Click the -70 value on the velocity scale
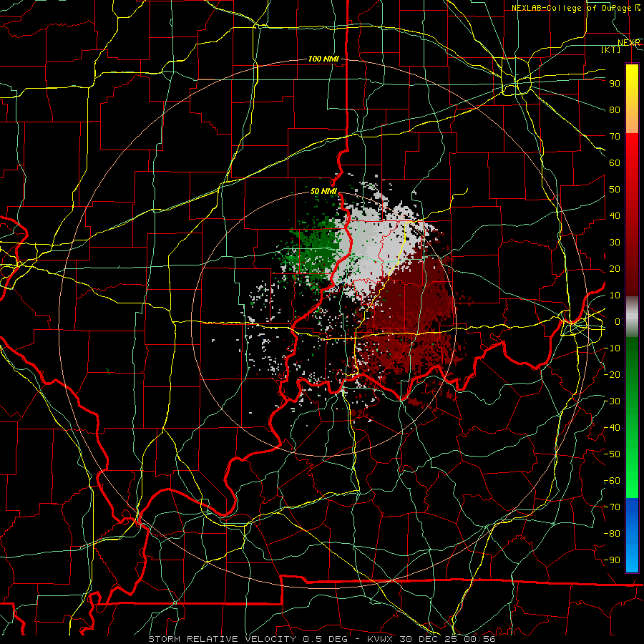 [x=613, y=507]
